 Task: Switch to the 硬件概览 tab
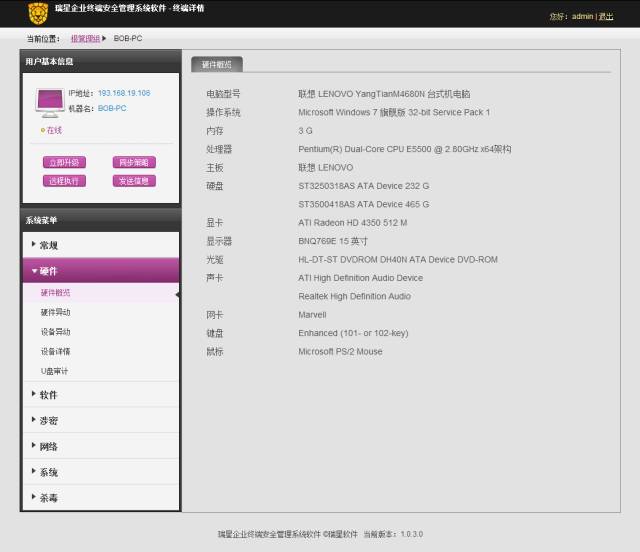point(216,64)
